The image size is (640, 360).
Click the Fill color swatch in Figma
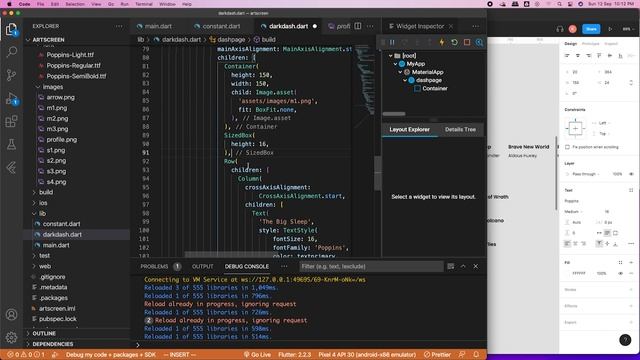pos(568,273)
